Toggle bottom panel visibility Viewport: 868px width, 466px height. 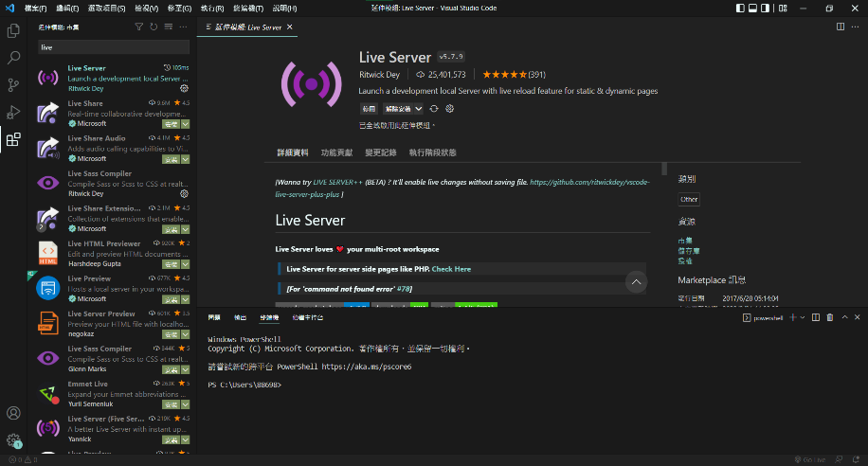[752, 9]
